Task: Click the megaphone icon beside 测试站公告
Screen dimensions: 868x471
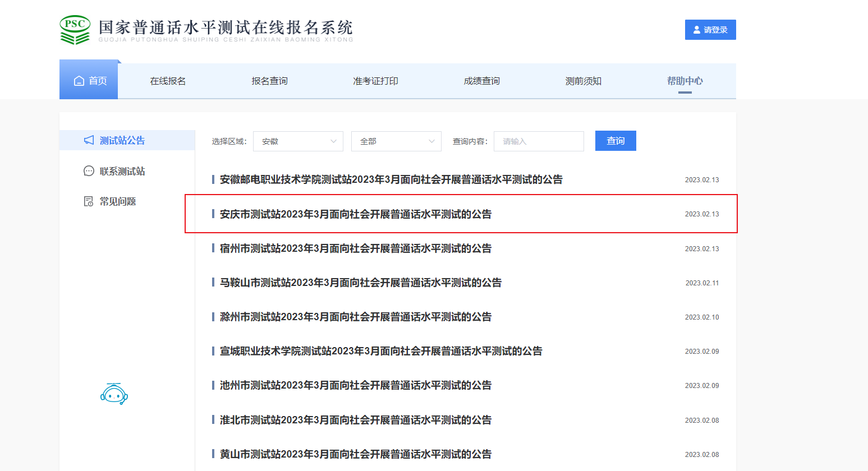Action: 89,140
